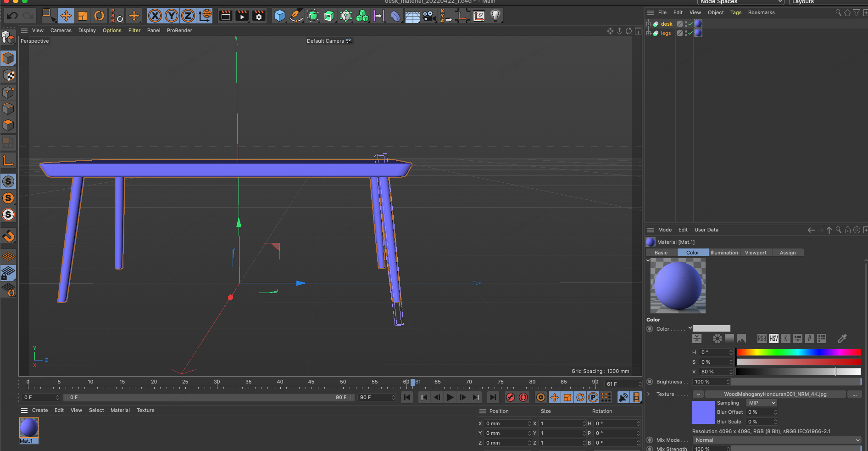Toggle Brightness animation radio dot
This screenshot has width=868, height=451.
click(x=650, y=382)
